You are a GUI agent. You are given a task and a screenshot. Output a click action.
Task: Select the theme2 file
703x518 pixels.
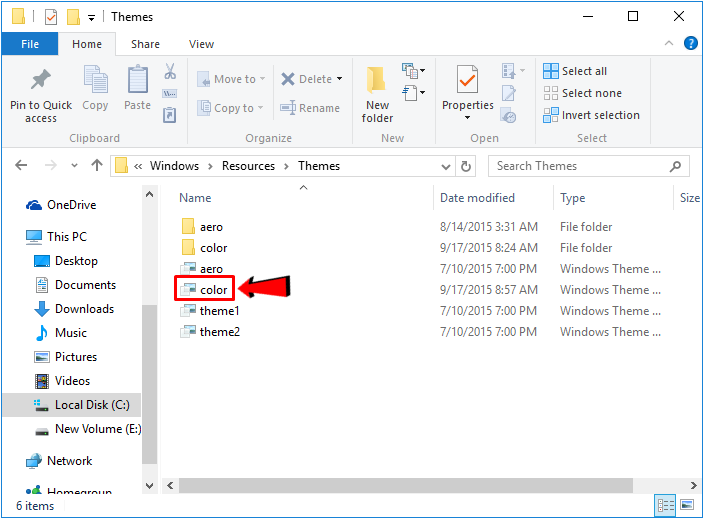tap(210, 332)
